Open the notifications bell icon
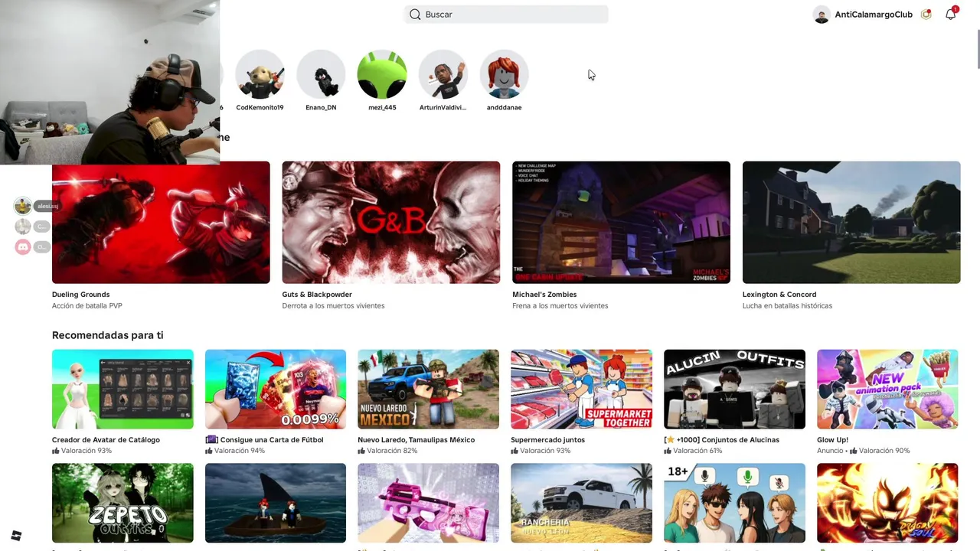Screen dimensions: 980x551 click(x=951, y=14)
